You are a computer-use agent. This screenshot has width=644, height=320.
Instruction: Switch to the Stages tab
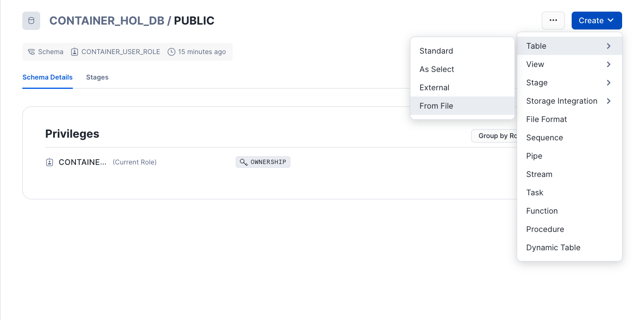(97, 77)
